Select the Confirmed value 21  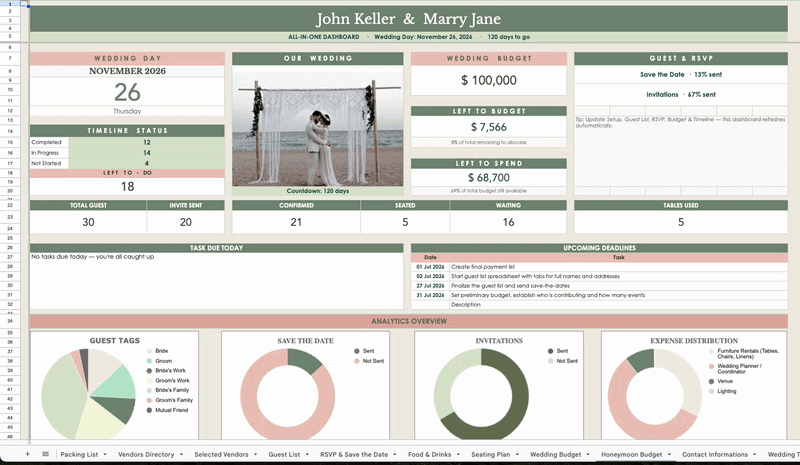pos(296,222)
